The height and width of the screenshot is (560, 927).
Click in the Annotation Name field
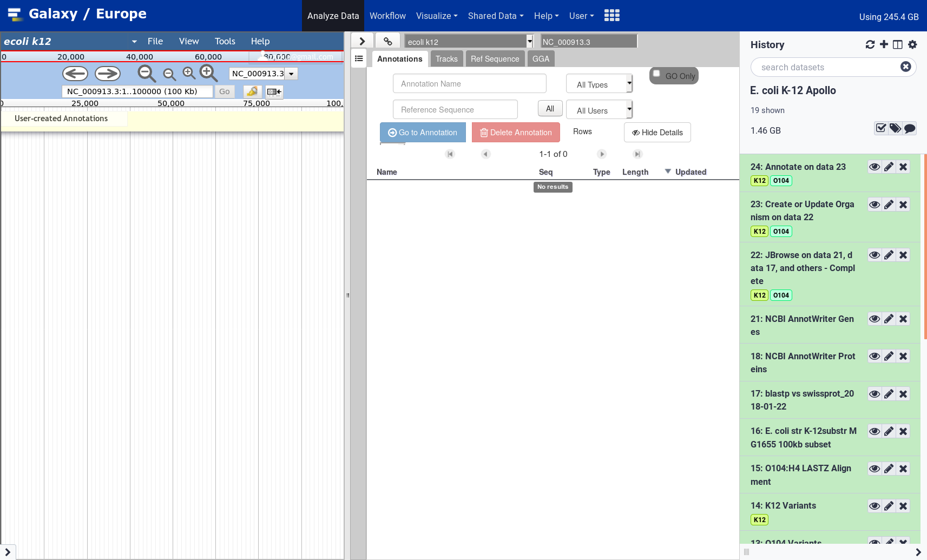click(469, 83)
